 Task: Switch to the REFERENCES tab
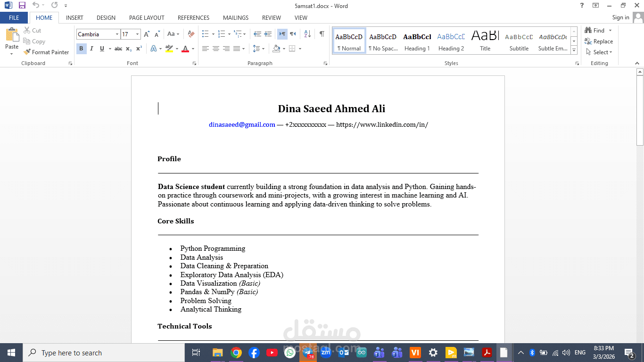[193, 17]
